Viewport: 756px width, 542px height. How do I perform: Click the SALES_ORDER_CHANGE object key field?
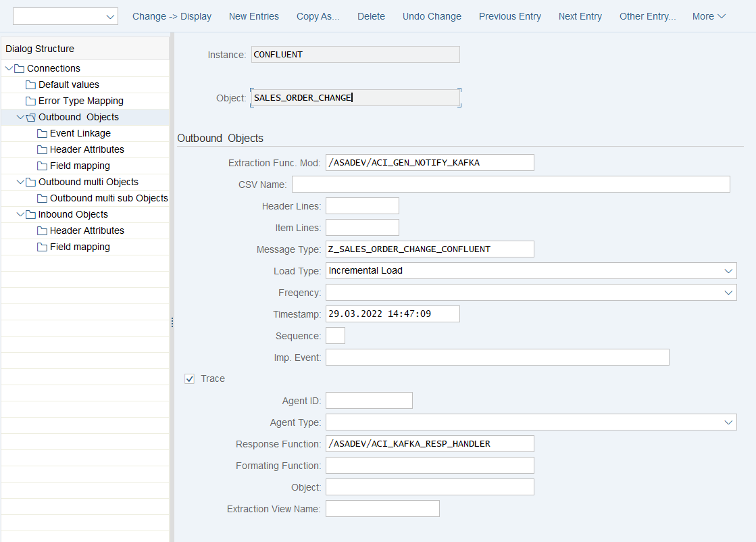click(x=356, y=98)
